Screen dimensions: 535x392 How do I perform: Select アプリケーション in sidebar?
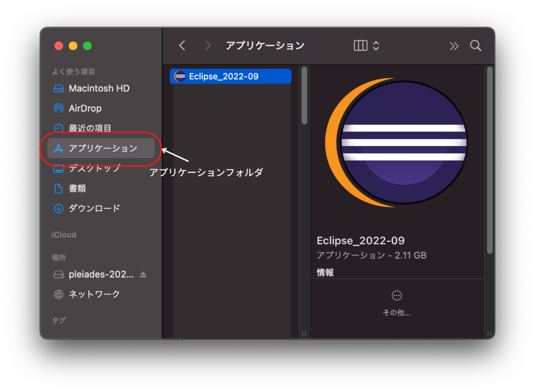[101, 148]
